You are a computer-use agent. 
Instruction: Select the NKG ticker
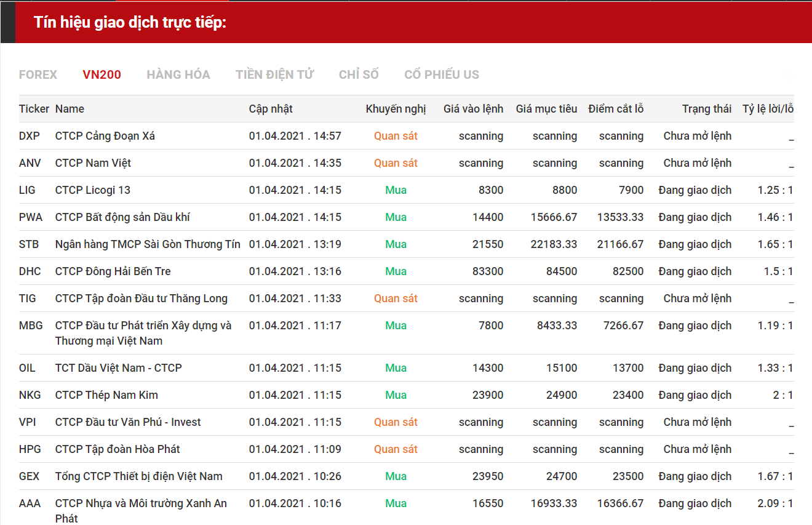(x=30, y=395)
